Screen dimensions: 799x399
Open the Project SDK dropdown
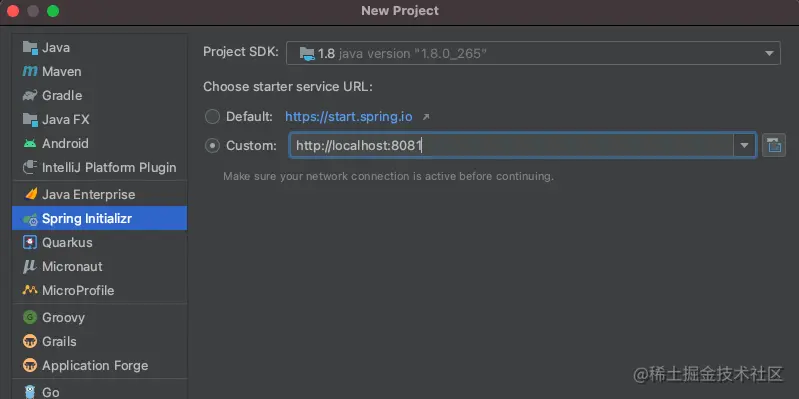[533, 54]
